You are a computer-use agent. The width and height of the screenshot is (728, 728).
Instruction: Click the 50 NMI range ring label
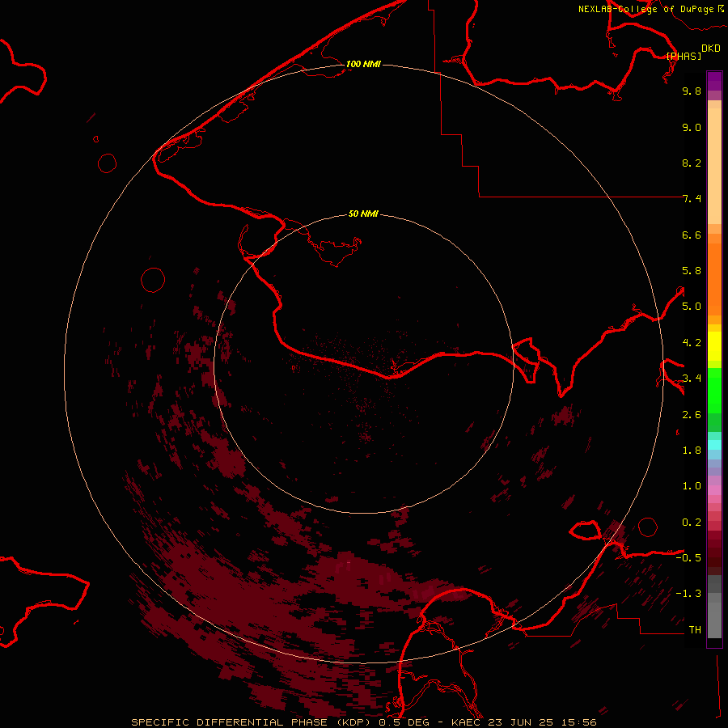[x=363, y=214]
